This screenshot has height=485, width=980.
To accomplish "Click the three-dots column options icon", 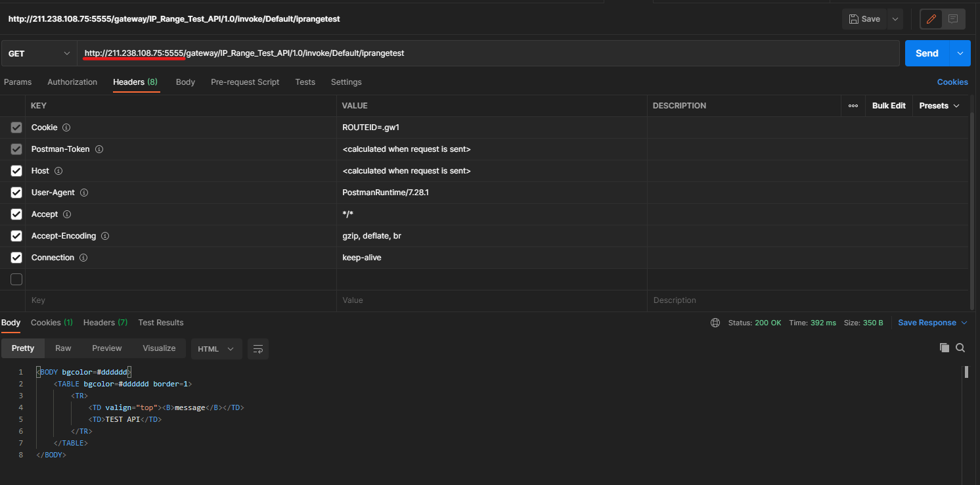I will 853,106.
